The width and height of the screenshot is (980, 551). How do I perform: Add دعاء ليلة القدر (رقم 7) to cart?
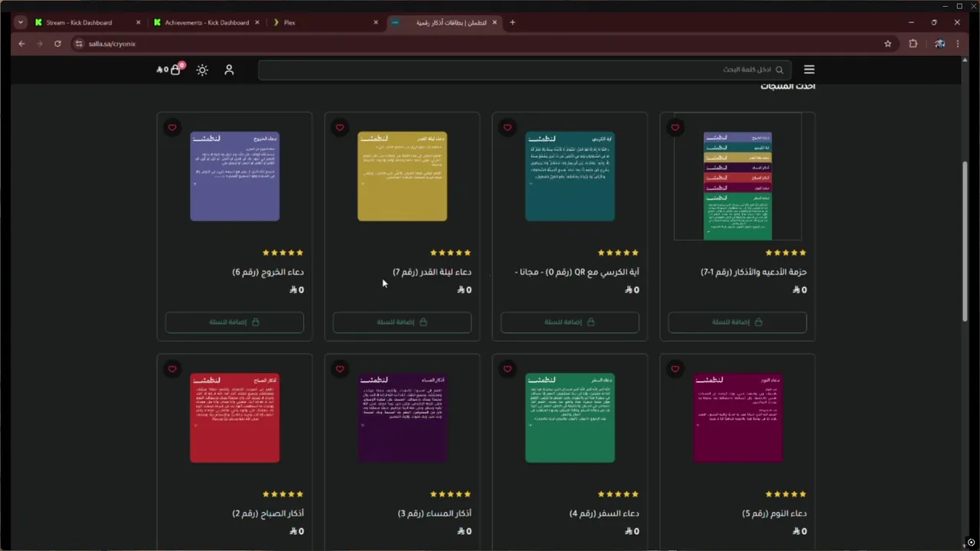point(402,322)
